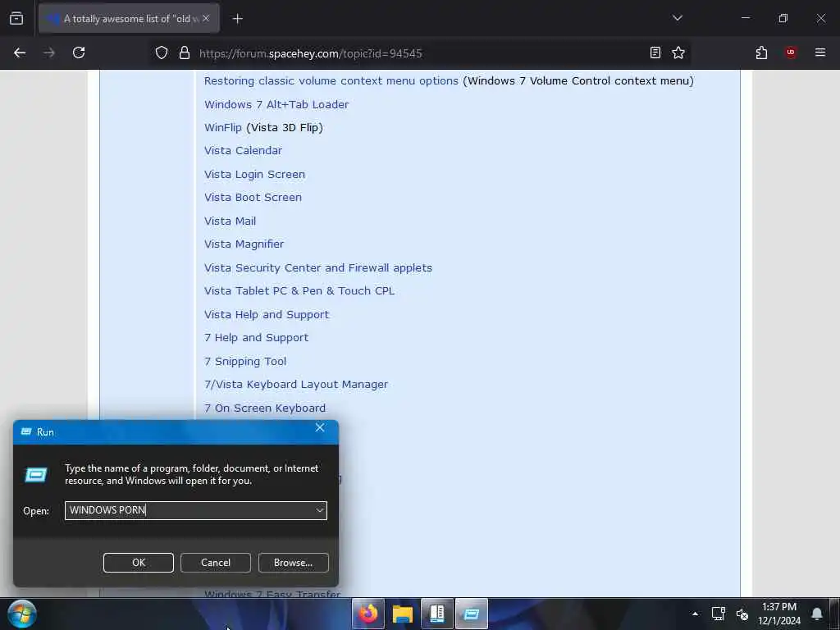Click the padlock site security icon

pyautogui.click(x=185, y=52)
